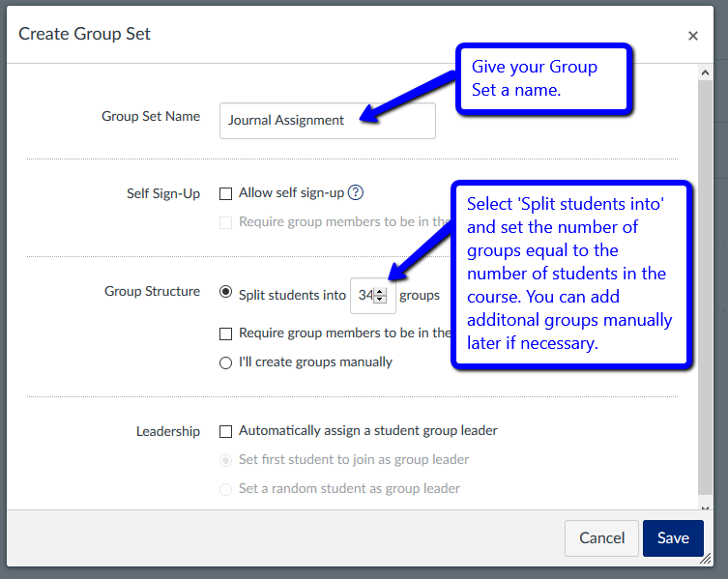This screenshot has height=579, width=728.
Task: Select Set a random student as group leader
Action: [226, 489]
